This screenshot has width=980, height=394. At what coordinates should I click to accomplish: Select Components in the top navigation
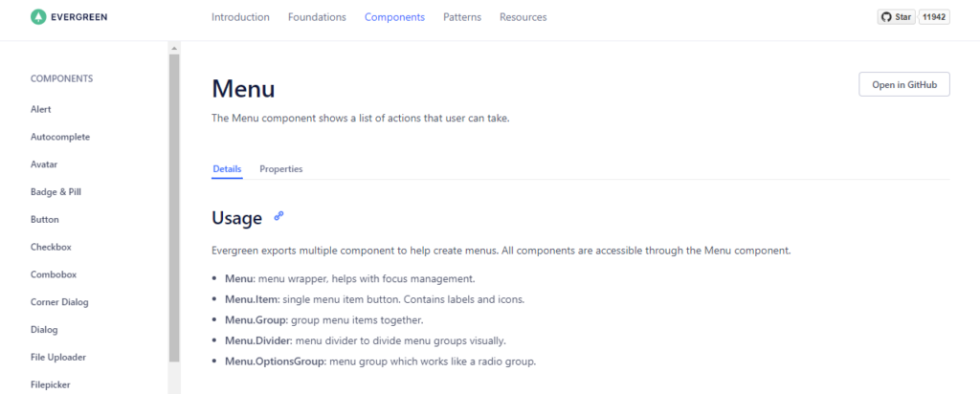point(394,17)
